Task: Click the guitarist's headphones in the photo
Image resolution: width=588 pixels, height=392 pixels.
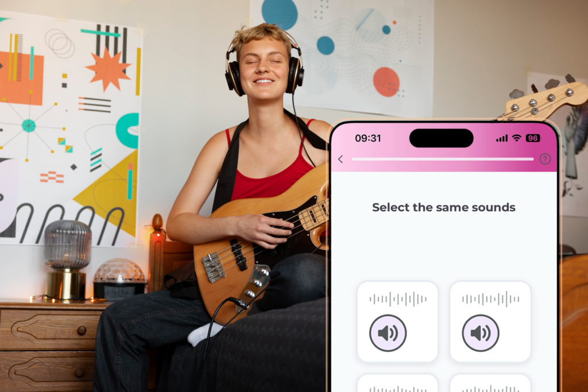Action: [x=264, y=68]
